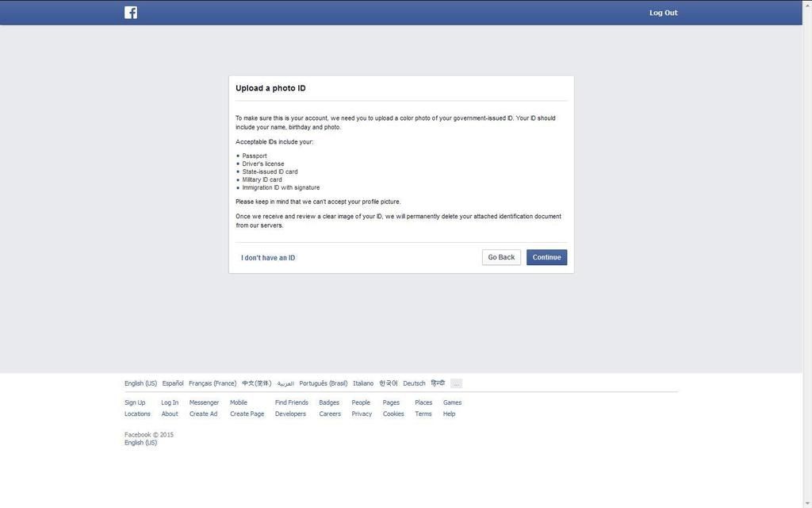Click the 'Acceptable IDs include your:' text
Image resolution: width=812 pixels, height=508 pixels.
pyautogui.click(x=274, y=142)
